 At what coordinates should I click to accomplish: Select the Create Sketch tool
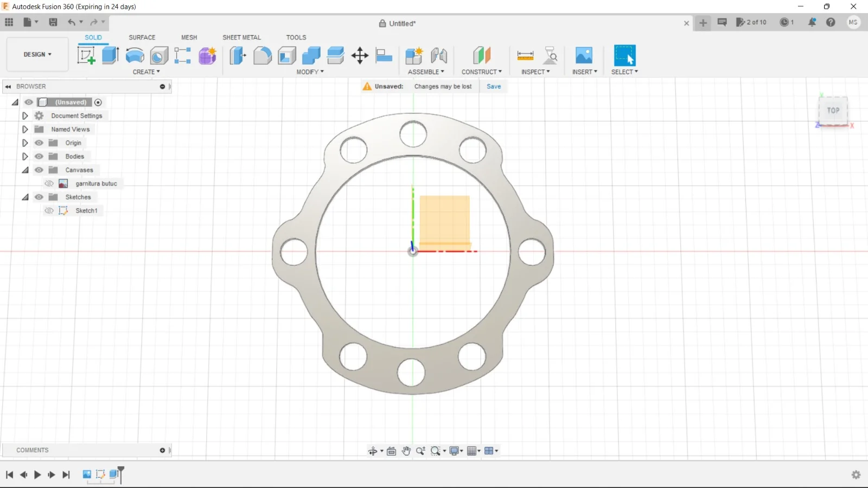point(86,55)
